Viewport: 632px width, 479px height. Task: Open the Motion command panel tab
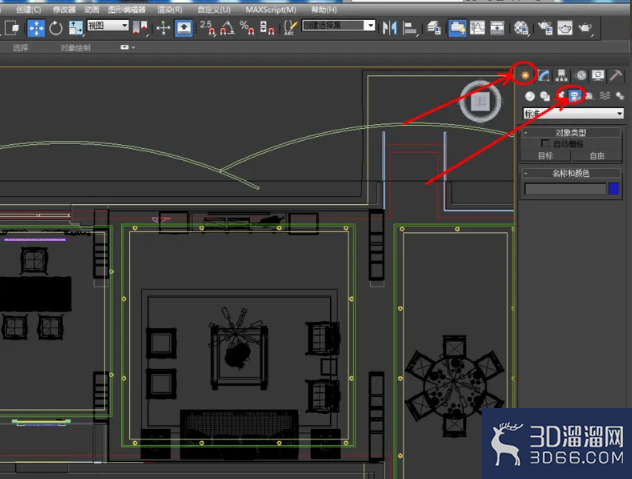point(581,75)
